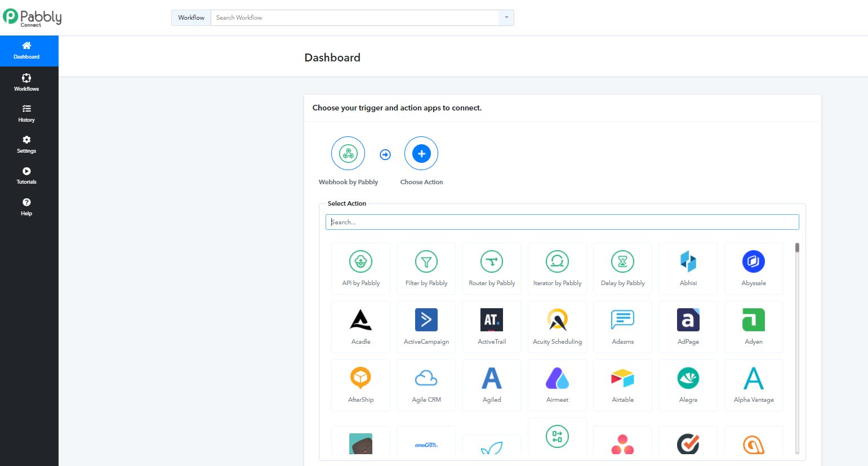
Task: Select the Abhisi app
Action: [x=688, y=269]
